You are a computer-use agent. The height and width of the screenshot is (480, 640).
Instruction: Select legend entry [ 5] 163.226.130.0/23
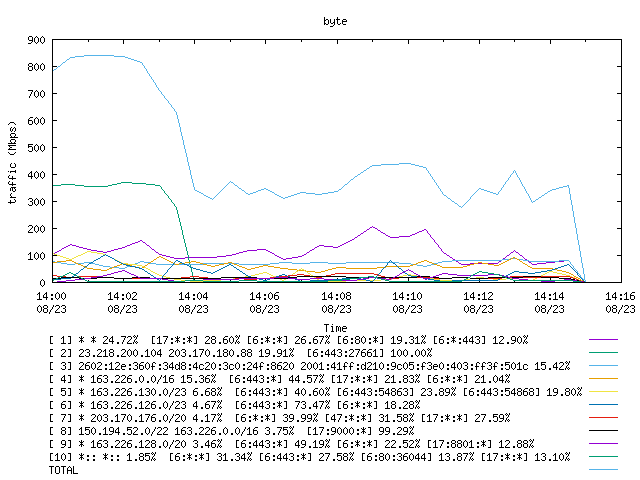point(316,392)
